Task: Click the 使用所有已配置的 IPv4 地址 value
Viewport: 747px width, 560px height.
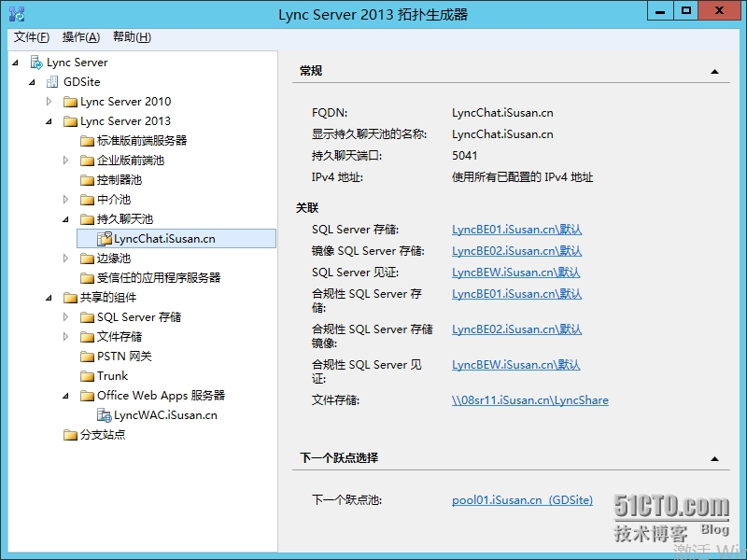Action: click(522, 177)
